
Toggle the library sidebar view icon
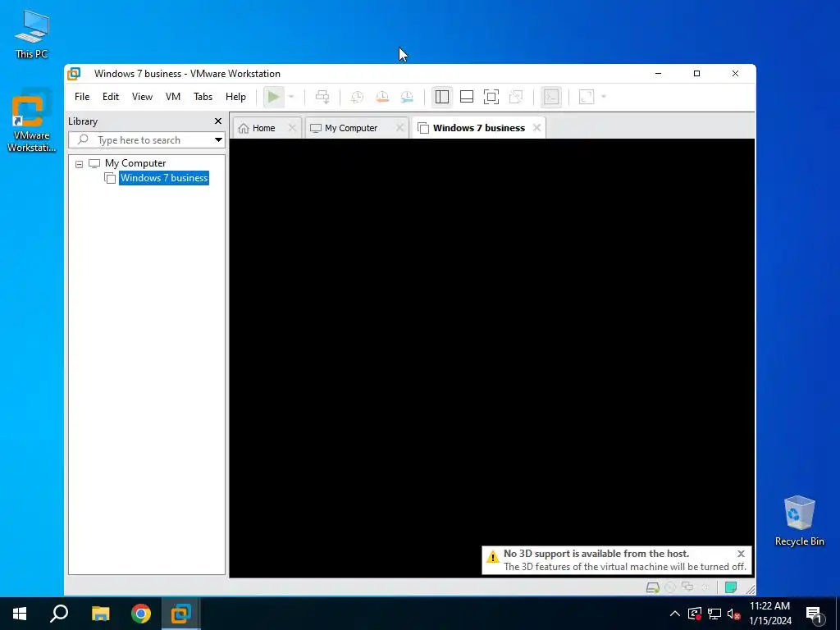click(442, 97)
